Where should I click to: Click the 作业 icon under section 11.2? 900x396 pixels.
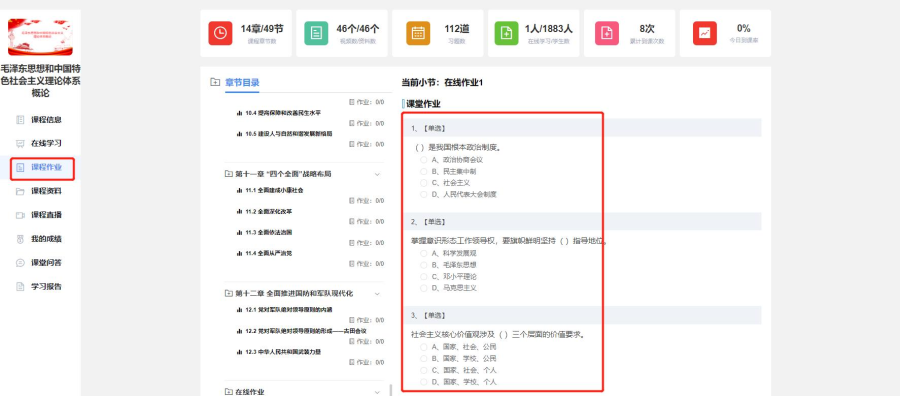[x=352, y=222]
